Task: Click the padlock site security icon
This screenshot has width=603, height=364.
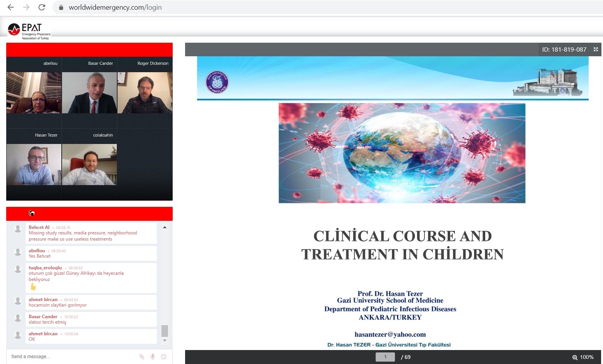Action: tap(61, 7)
